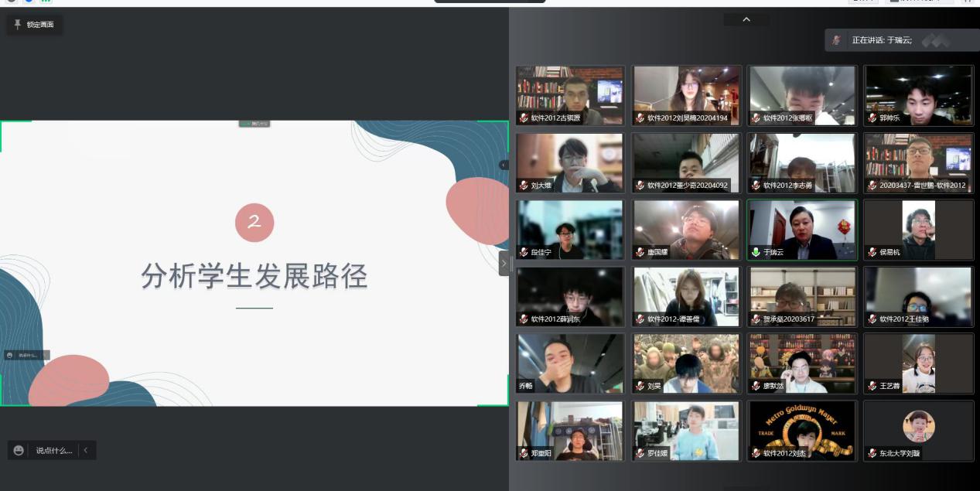Collapse the chat input bar arrow

coord(86,450)
